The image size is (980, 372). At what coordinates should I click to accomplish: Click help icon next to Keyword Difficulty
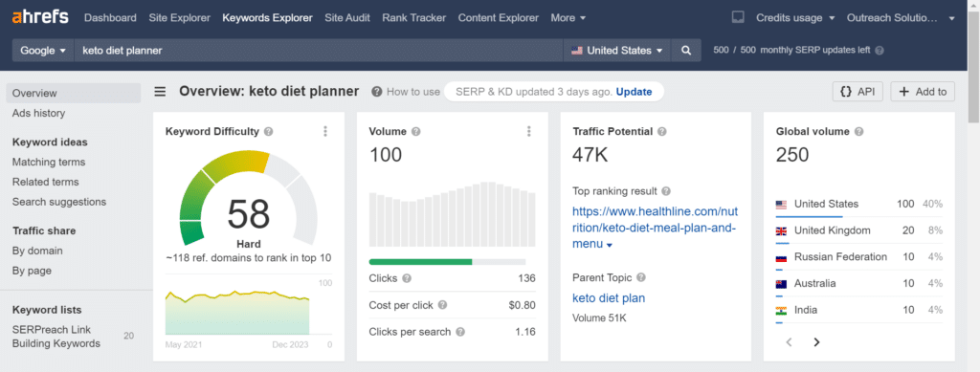point(269,132)
